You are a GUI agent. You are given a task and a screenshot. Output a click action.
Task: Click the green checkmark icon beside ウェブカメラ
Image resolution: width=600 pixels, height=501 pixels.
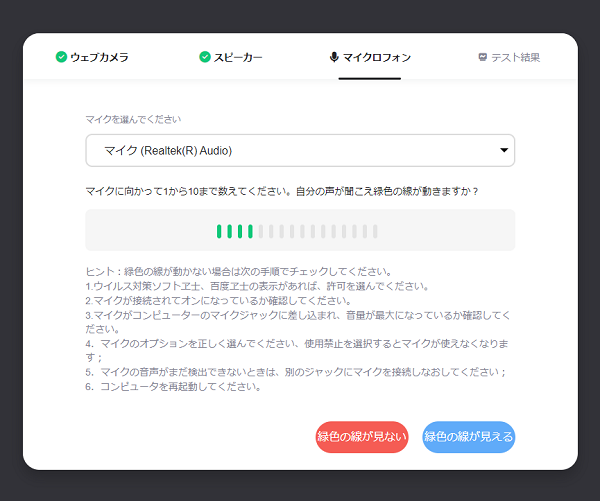pyautogui.click(x=61, y=57)
